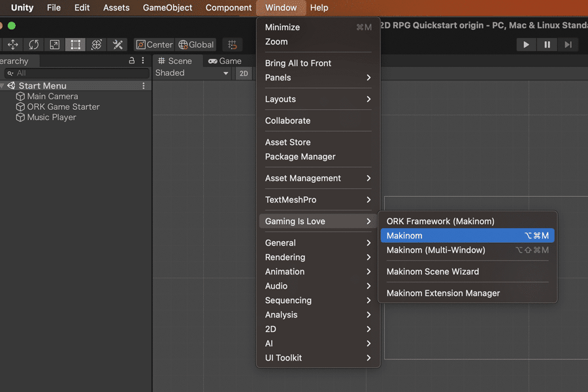
Task: Toggle the grid snapping icon
Action: point(232,44)
